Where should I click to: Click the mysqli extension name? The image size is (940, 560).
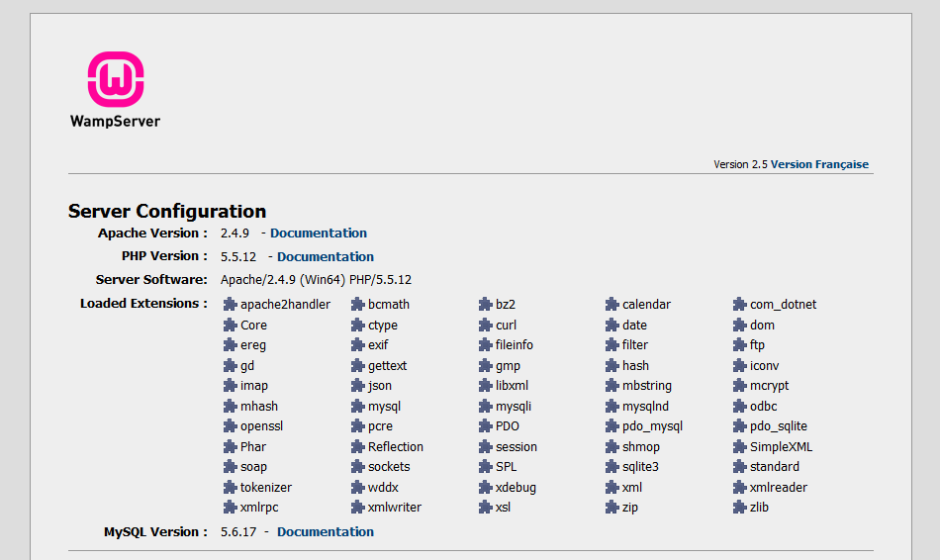[514, 407]
